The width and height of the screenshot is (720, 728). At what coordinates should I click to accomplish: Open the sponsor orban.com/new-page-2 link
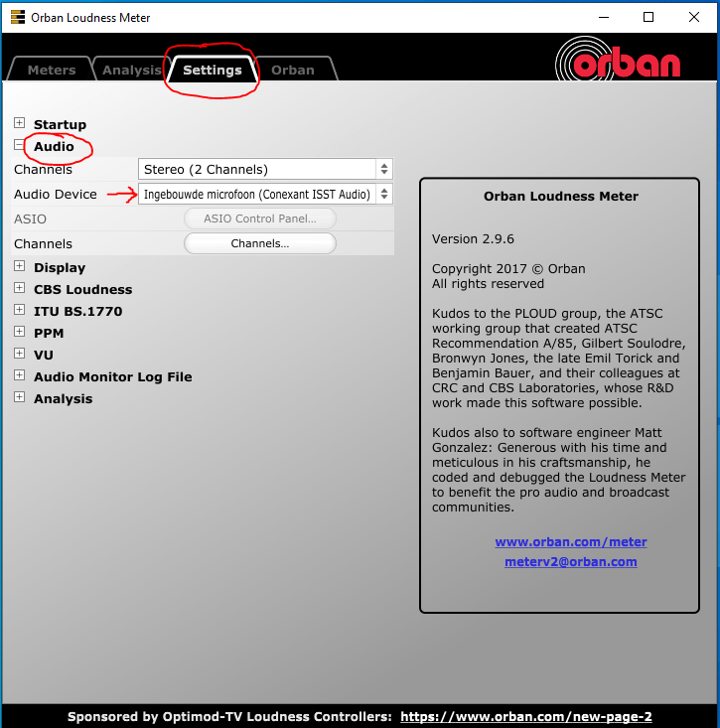(526, 716)
